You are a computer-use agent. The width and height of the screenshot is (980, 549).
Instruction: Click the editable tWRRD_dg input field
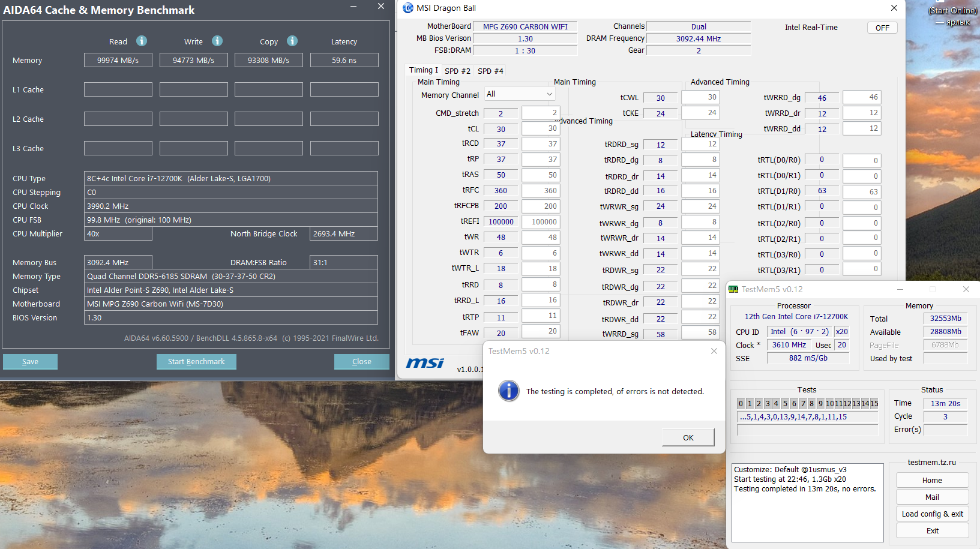862,97
